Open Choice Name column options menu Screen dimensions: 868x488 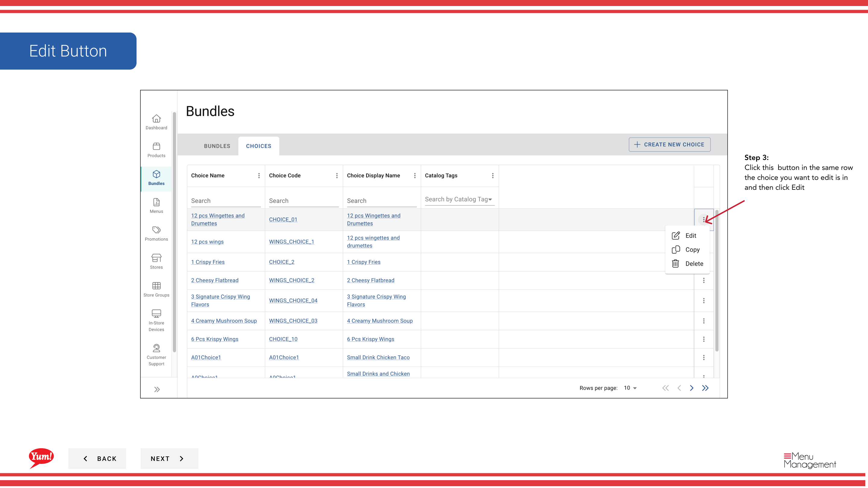pos(259,175)
